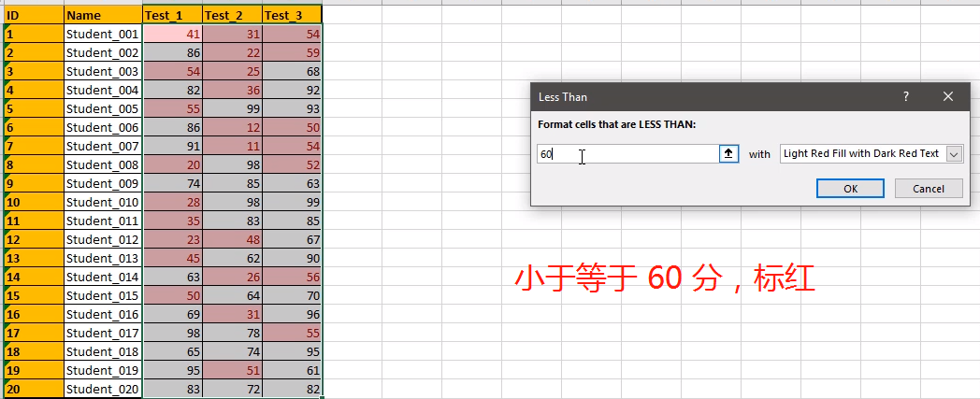Select the Student_015 name cell
This screenshot has height=399, width=980.
click(x=103, y=295)
